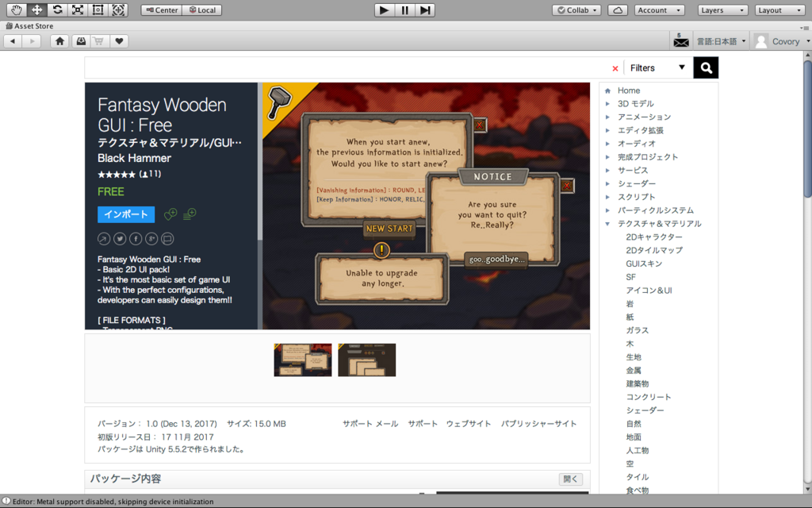Expand the アニメーション category
The height and width of the screenshot is (508, 812).
607,117
